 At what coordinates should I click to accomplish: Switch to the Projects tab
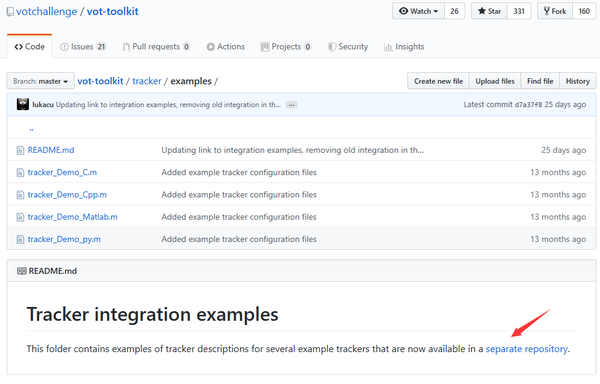point(286,47)
